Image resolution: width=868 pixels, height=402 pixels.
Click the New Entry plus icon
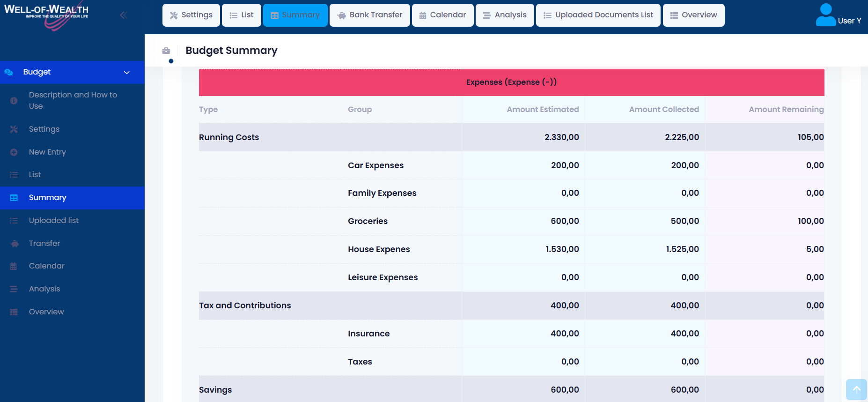[14, 152]
